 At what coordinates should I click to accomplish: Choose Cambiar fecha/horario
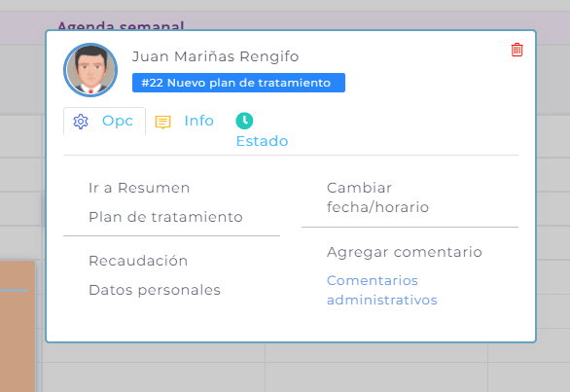pyautogui.click(x=377, y=197)
